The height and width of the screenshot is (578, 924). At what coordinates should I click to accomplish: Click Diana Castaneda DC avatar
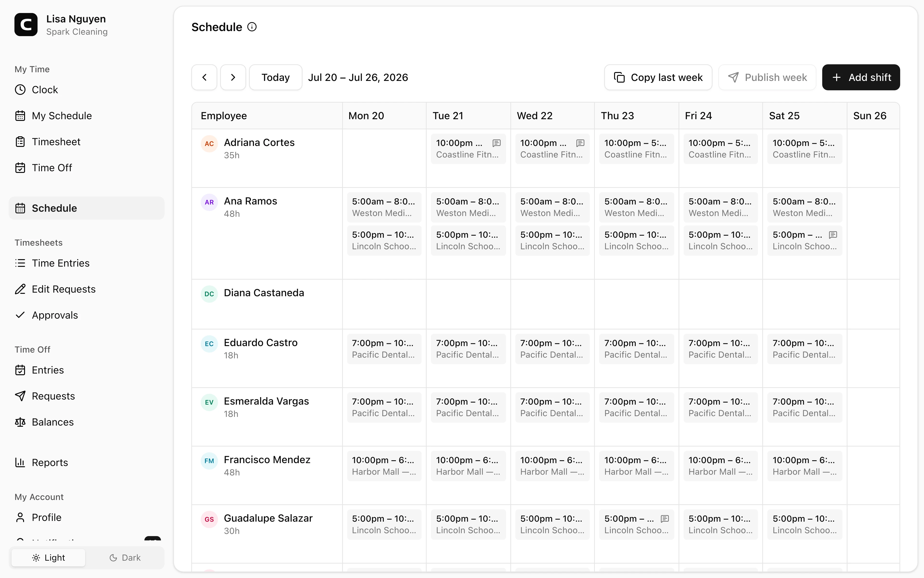coord(209,294)
